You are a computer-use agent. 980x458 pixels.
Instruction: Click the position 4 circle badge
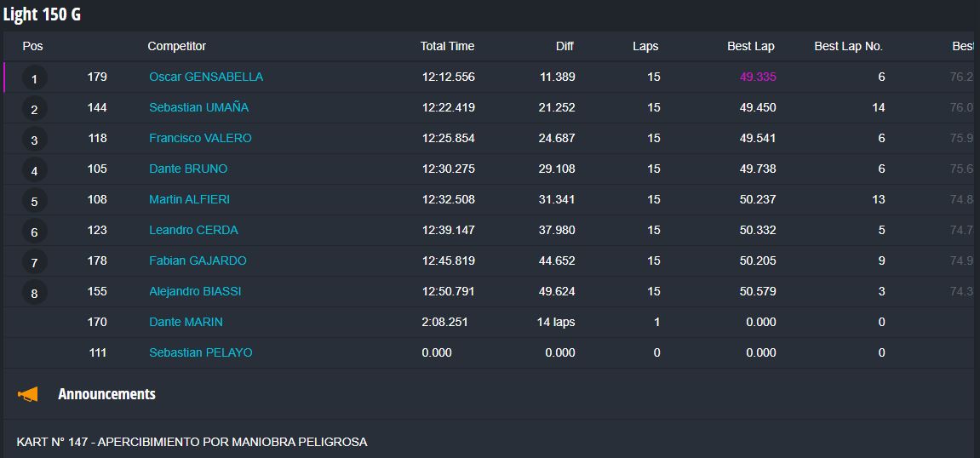pyautogui.click(x=34, y=171)
